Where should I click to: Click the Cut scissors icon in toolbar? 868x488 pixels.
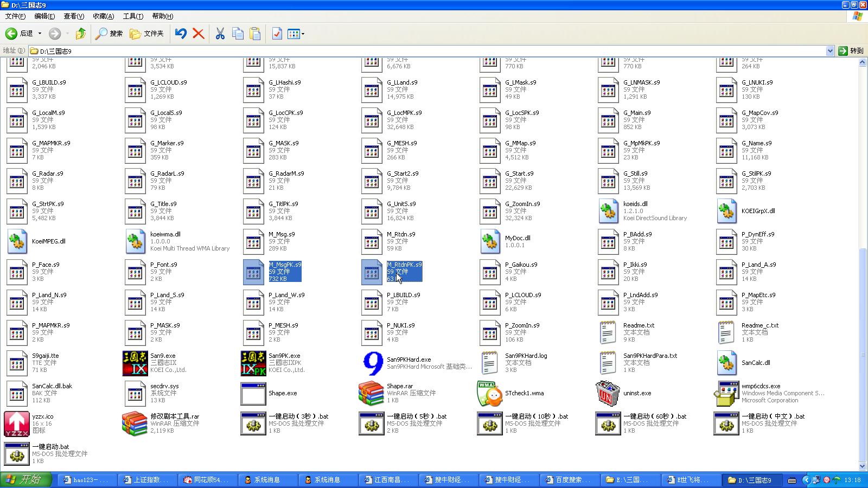220,34
